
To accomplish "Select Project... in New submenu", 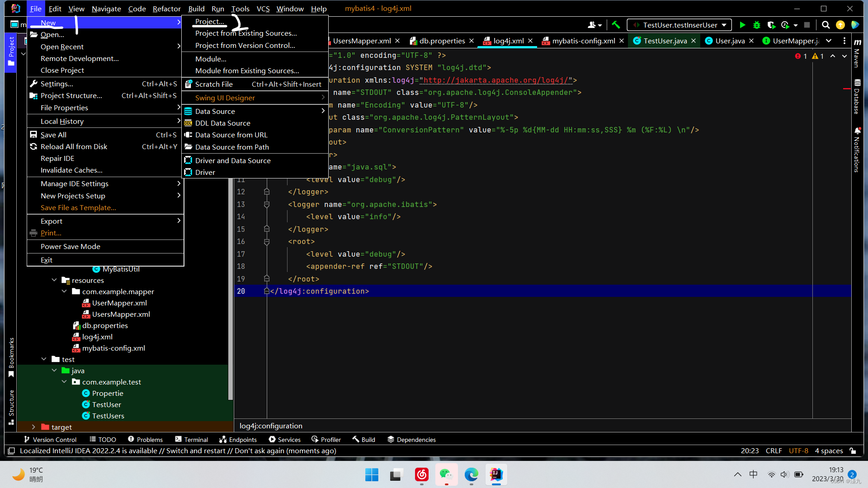I will pyautogui.click(x=209, y=21).
